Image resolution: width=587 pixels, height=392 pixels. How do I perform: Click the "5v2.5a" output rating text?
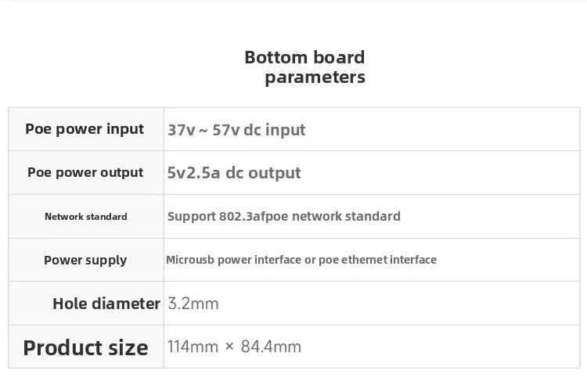193,173
